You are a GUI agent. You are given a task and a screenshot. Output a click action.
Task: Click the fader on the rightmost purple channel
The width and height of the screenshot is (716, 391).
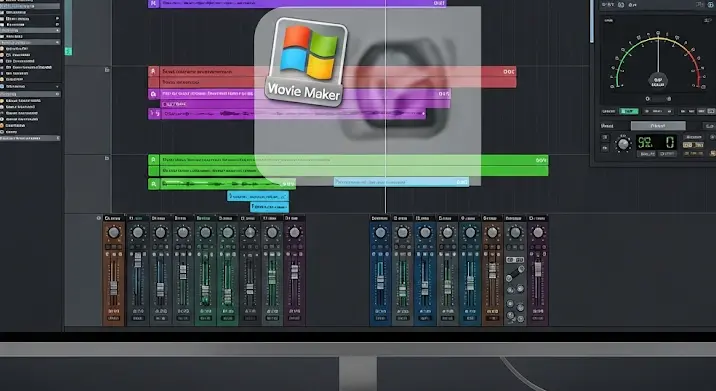(537, 269)
